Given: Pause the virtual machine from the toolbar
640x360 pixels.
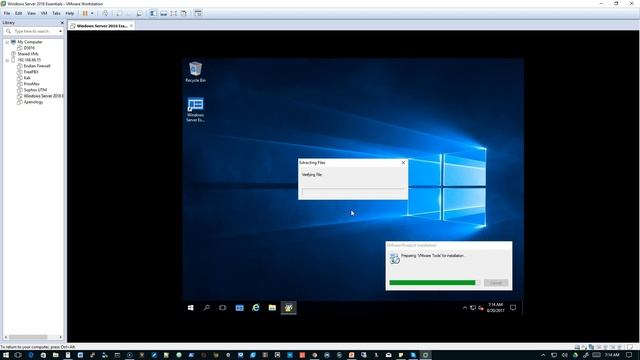Looking at the screenshot, I should click(x=85, y=13).
